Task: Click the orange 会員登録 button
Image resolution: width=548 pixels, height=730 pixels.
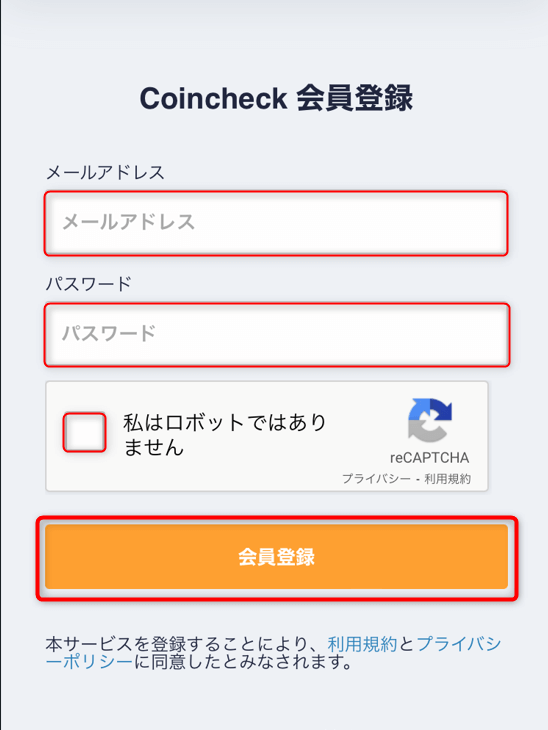Action: (277, 557)
